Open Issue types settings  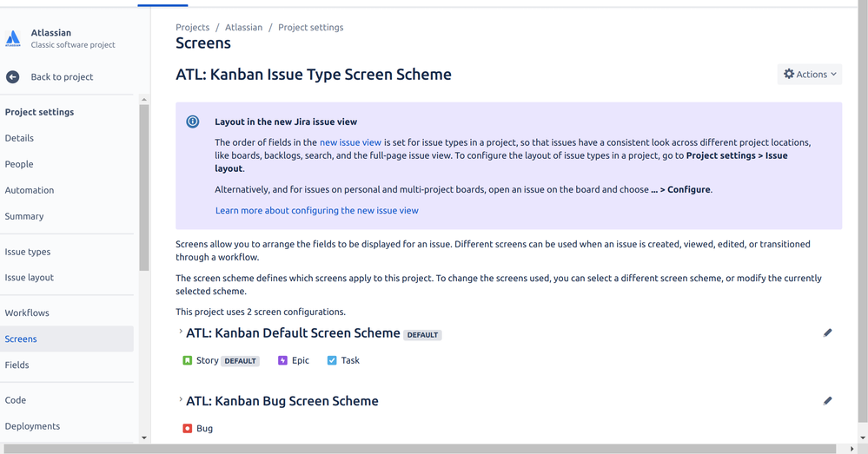[x=28, y=252]
